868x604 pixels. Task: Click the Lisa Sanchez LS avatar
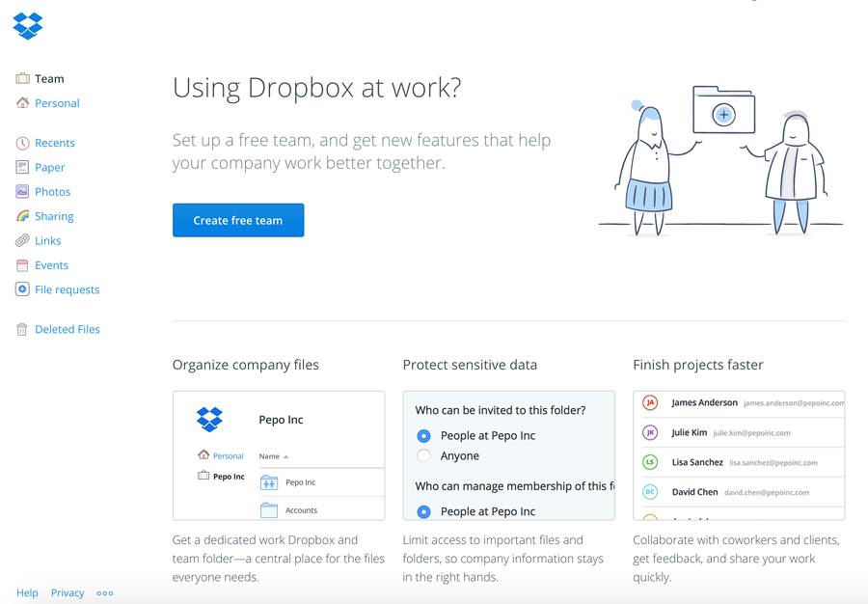(650, 462)
